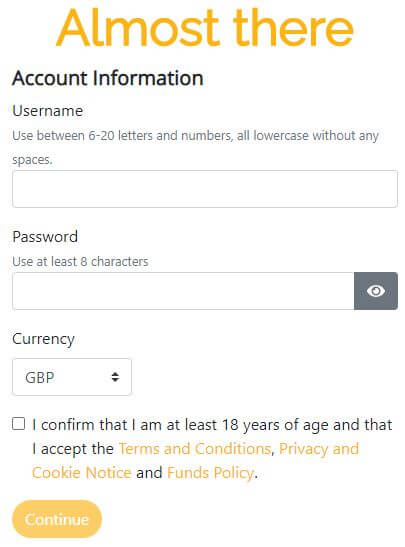Screen dimensions: 405x547
Task: Click the word 'spaces.' below Username
Action: tap(32, 160)
